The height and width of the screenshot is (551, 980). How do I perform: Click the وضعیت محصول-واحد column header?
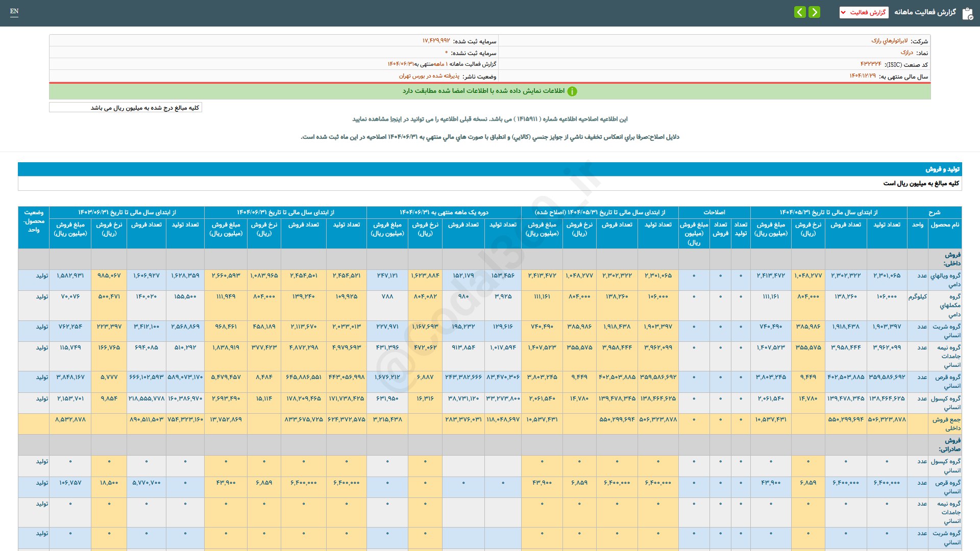pyautogui.click(x=34, y=221)
